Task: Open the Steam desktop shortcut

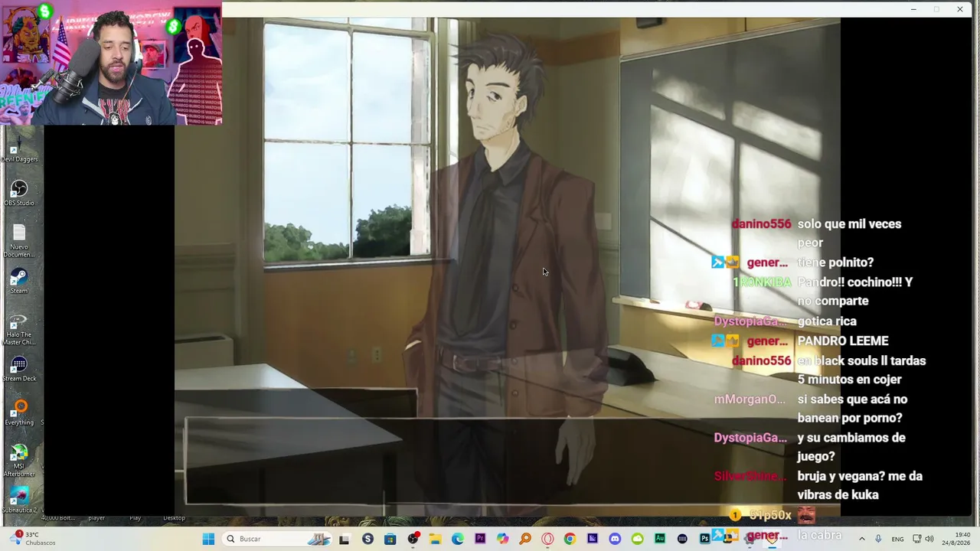Action: (19, 281)
